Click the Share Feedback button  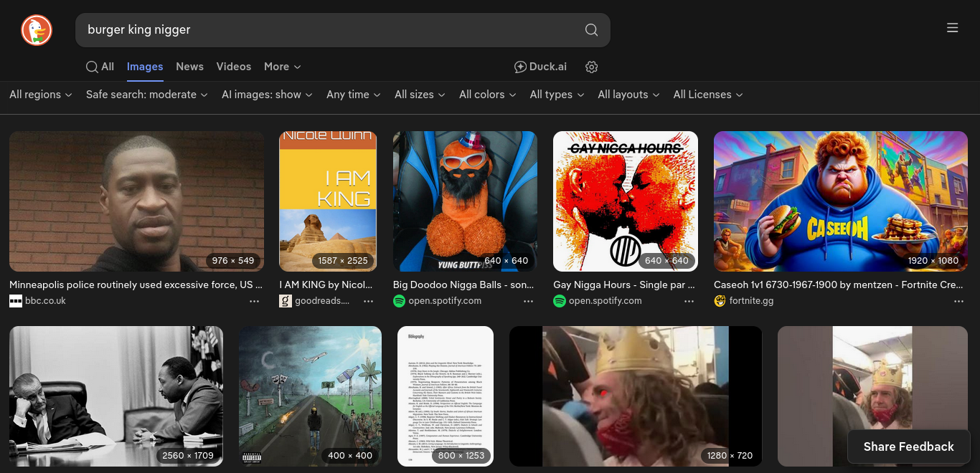908,446
